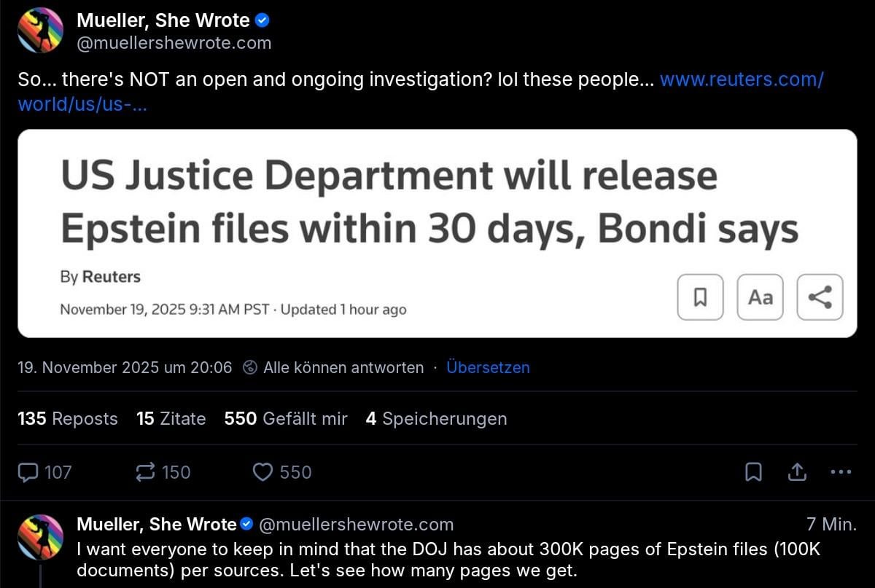Open the three-dot more options menu
This screenshot has height=588, width=875.
pyautogui.click(x=841, y=473)
